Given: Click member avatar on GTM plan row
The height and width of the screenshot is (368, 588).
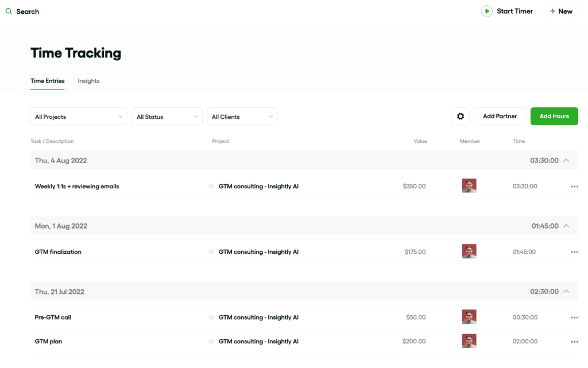Looking at the screenshot, I should pos(469,341).
